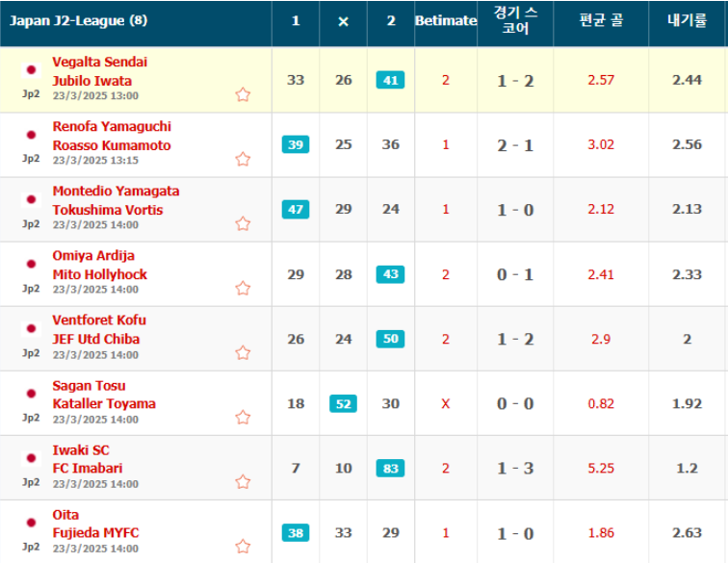Favorite the Vegalta Sendai match star
Viewport: 728px width, 563px height.
(x=243, y=94)
